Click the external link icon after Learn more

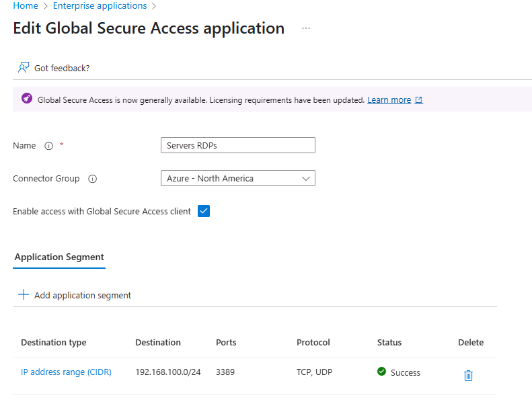[419, 100]
